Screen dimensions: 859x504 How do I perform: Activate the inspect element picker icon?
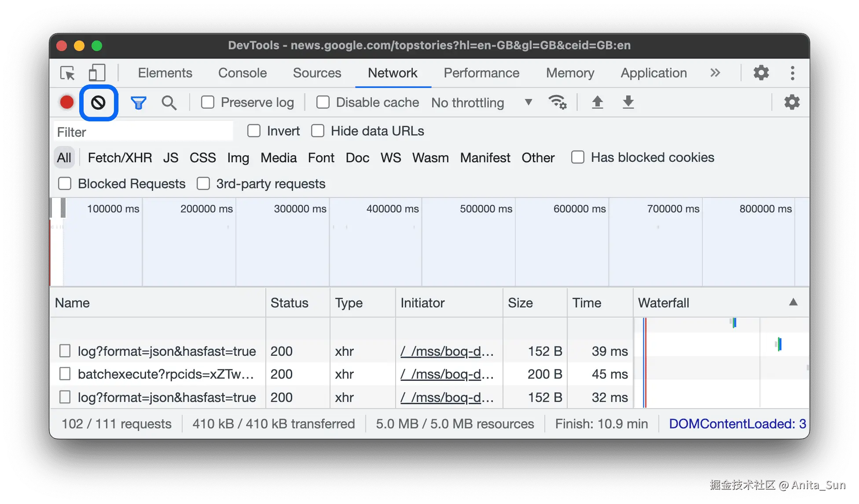pyautogui.click(x=67, y=73)
